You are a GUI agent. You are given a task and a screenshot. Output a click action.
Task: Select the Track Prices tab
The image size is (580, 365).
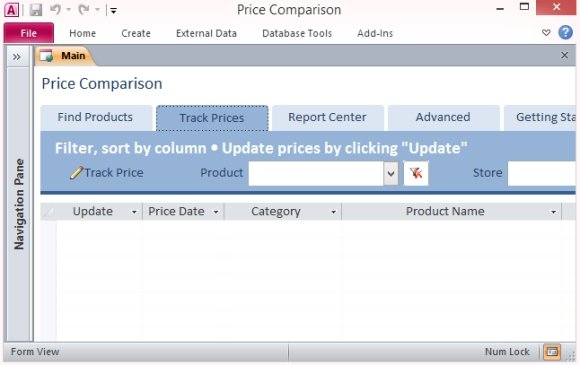[x=212, y=118]
